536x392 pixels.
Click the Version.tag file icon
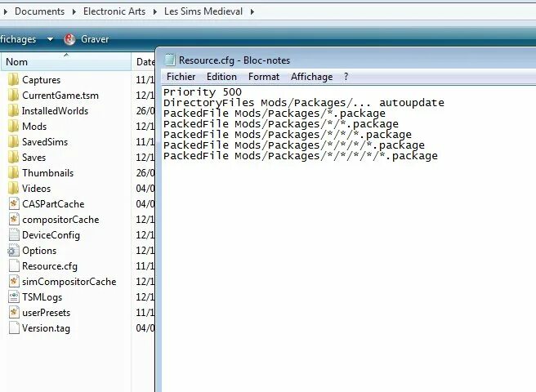[x=14, y=328]
